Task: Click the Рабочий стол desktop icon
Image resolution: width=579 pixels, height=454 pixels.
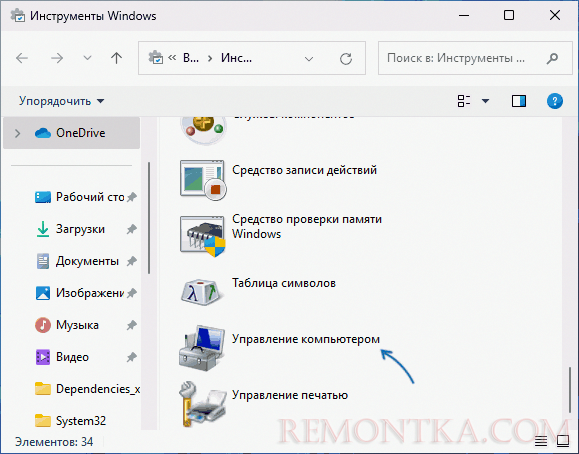Action: [43, 197]
